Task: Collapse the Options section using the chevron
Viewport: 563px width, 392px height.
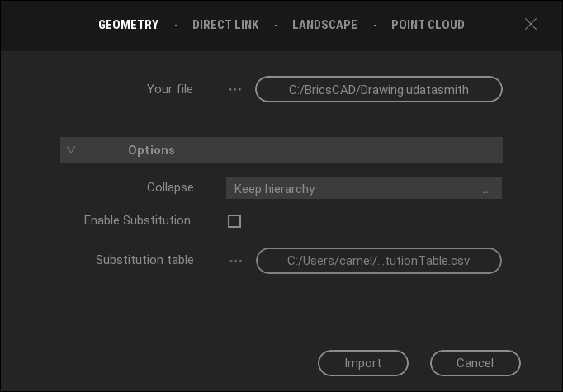Action: coord(71,150)
